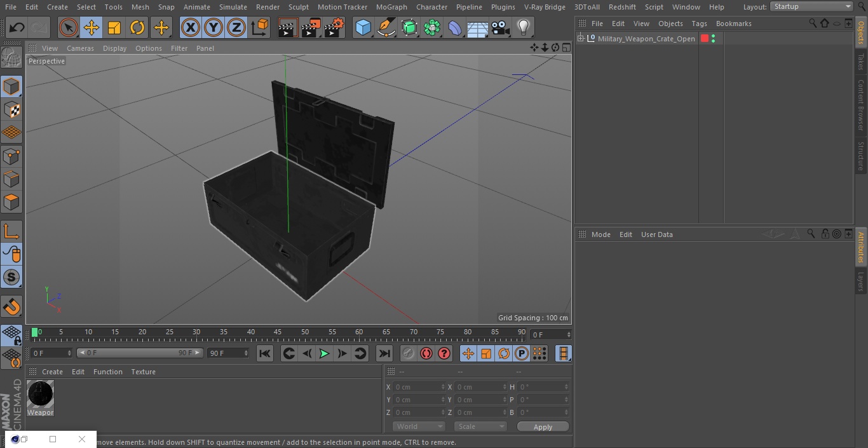Play the animation forward
Screen dimensions: 868x448
(x=324, y=353)
